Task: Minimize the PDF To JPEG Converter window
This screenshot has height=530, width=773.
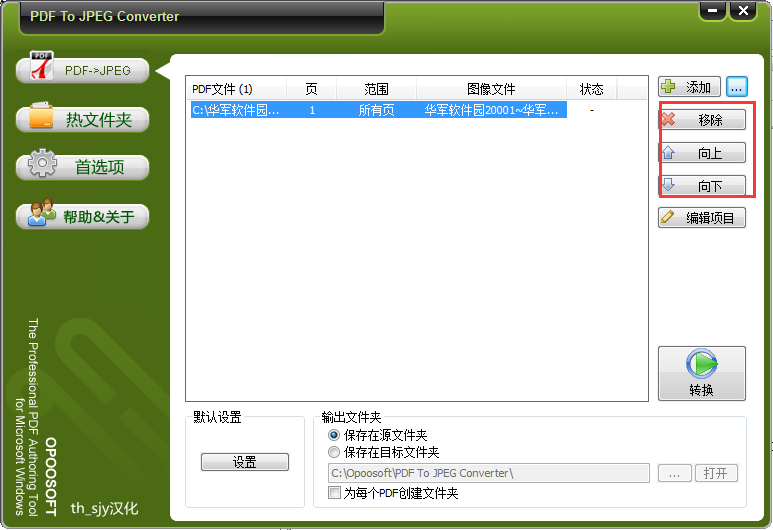Action: [712, 11]
